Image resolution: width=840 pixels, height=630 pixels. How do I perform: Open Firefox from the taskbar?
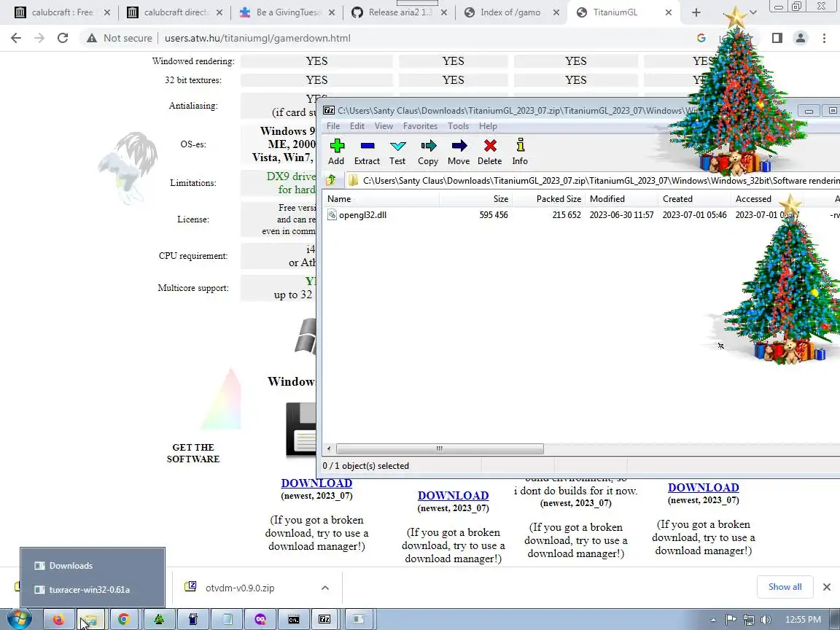point(59,619)
